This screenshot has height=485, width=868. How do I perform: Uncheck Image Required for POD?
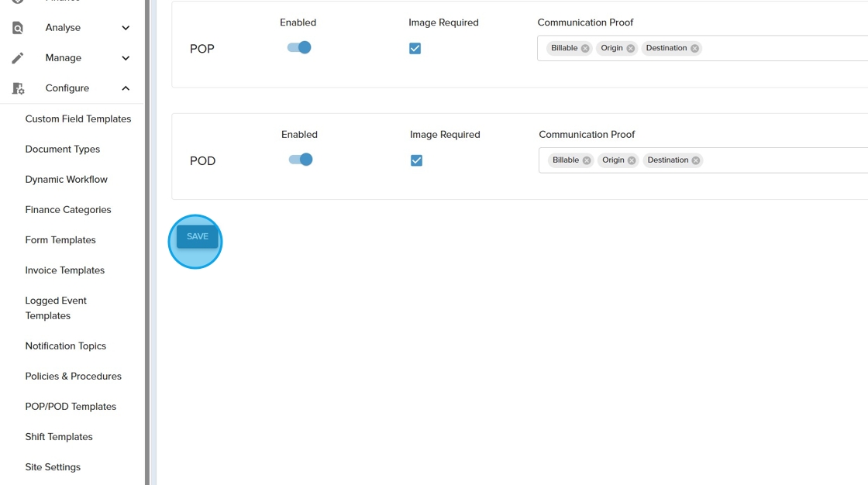417,160
